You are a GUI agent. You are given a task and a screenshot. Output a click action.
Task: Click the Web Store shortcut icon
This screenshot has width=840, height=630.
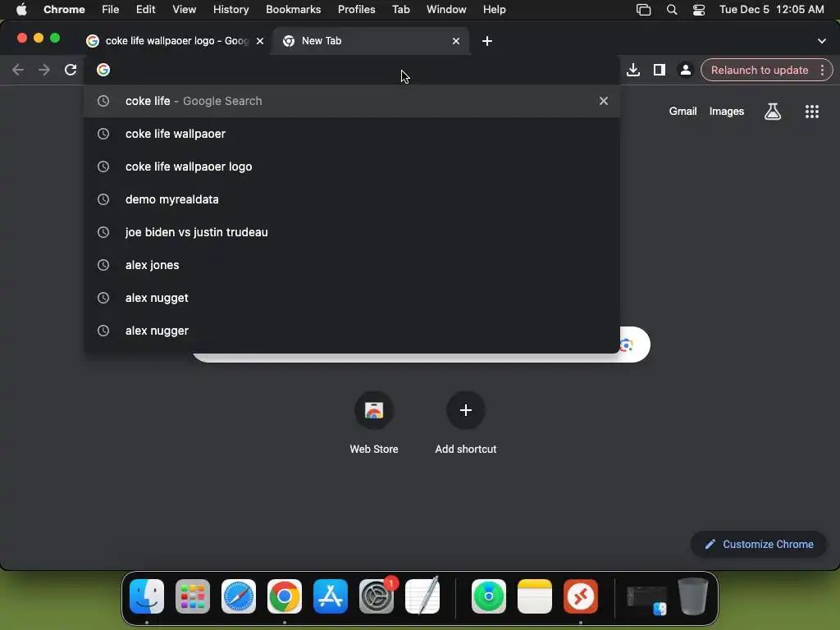click(x=374, y=410)
